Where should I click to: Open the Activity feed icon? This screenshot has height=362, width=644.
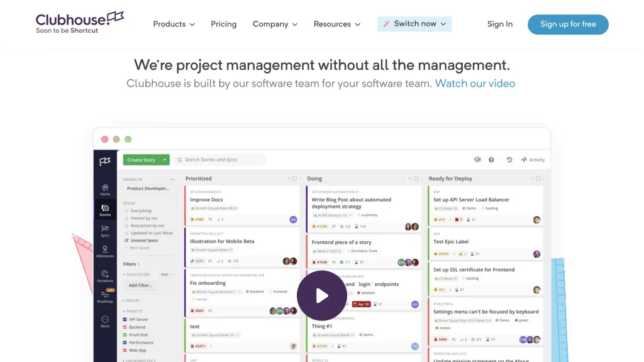click(x=533, y=160)
